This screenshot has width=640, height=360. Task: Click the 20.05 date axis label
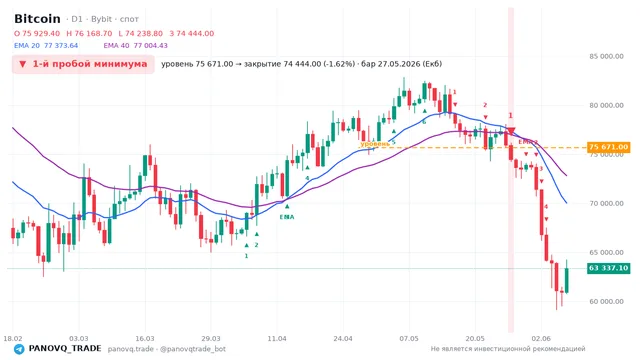475,339
